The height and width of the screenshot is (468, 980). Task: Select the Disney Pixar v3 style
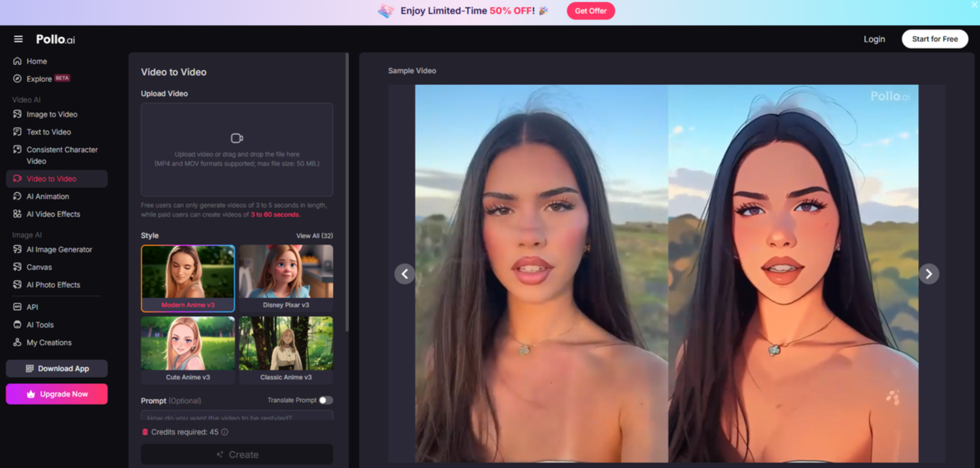click(x=286, y=278)
